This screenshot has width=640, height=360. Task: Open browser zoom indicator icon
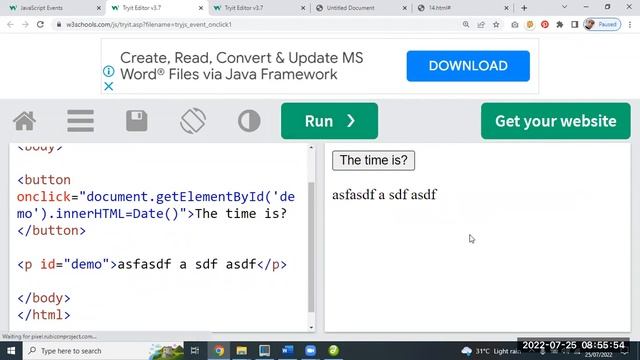466,24
